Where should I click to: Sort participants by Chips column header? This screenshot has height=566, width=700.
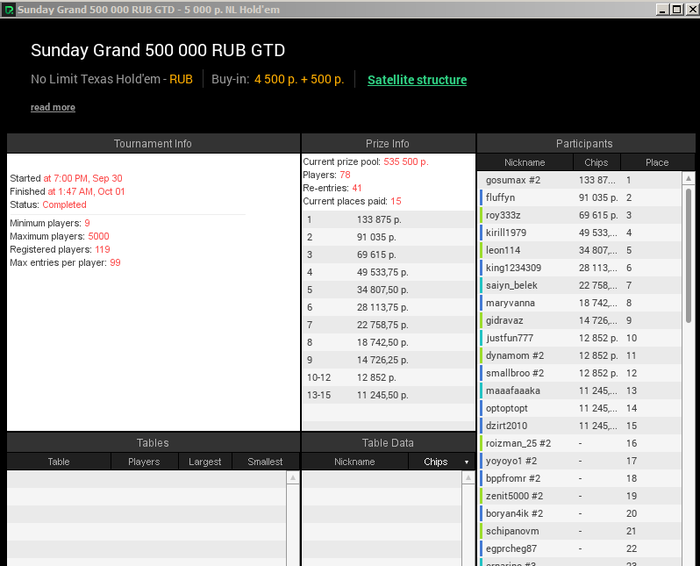click(596, 162)
